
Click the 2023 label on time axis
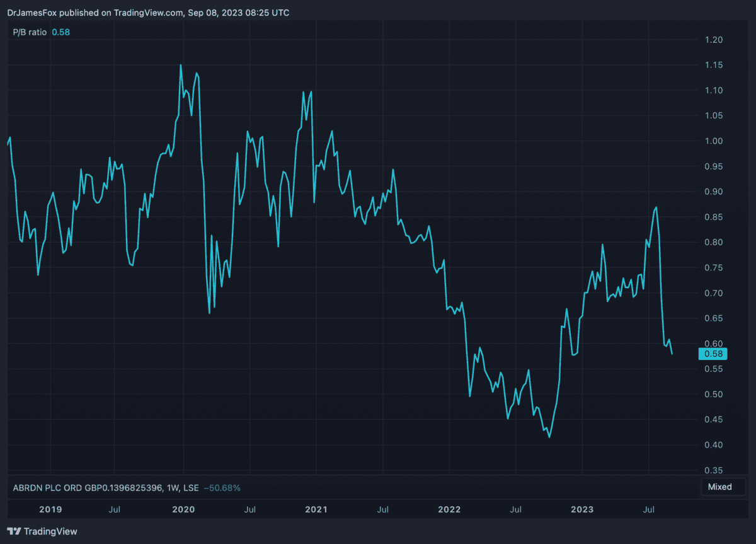pyautogui.click(x=582, y=509)
